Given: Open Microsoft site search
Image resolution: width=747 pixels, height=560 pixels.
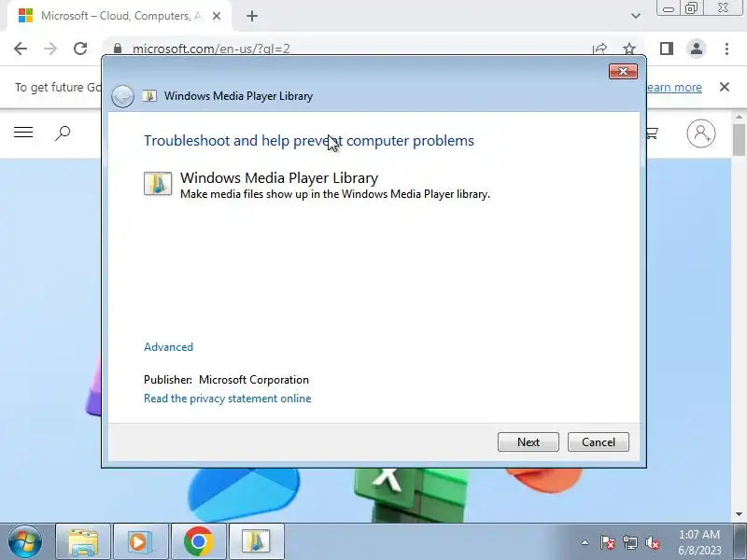Looking at the screenshot, I should (x=63, y=133).
